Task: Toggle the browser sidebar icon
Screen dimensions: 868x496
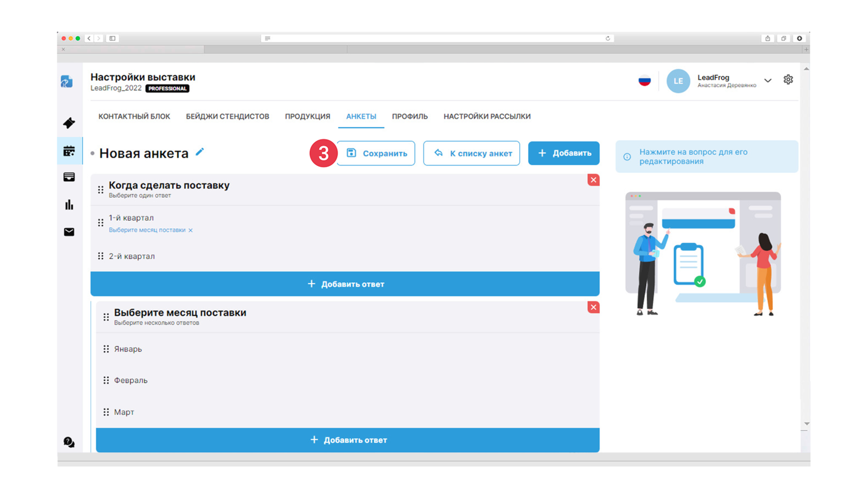Action: [x=112, y=38]
